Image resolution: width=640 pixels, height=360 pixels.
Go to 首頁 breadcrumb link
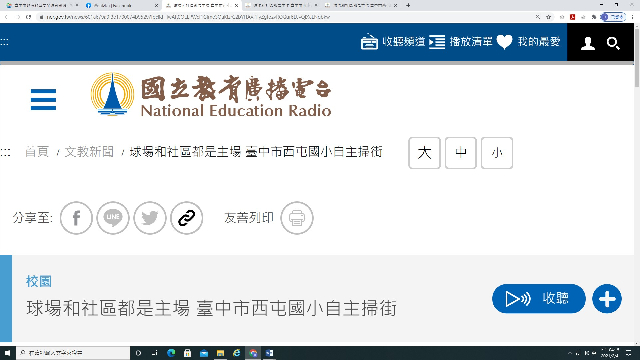37,152
